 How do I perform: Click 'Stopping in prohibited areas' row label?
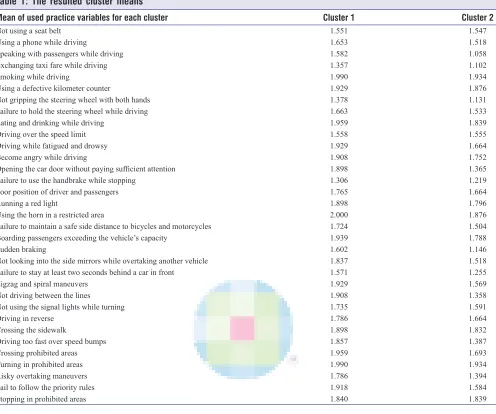click(43, 399)
